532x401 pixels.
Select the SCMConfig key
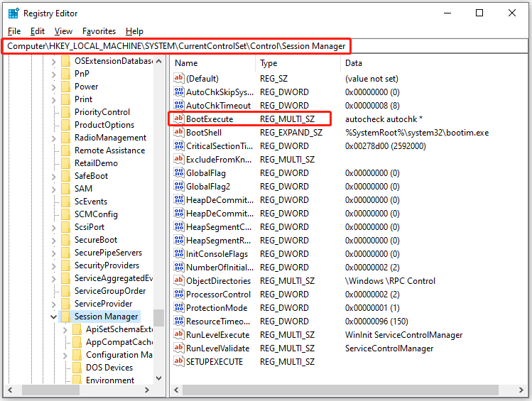coord(96,214)
